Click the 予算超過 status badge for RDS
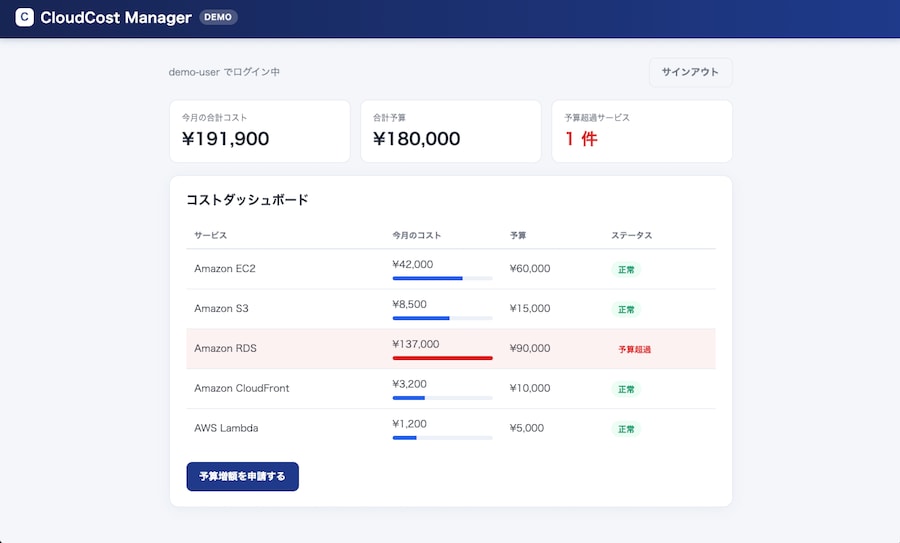This screenshot has height=543, width=900. pyautogui.click(x=634, y=349)
